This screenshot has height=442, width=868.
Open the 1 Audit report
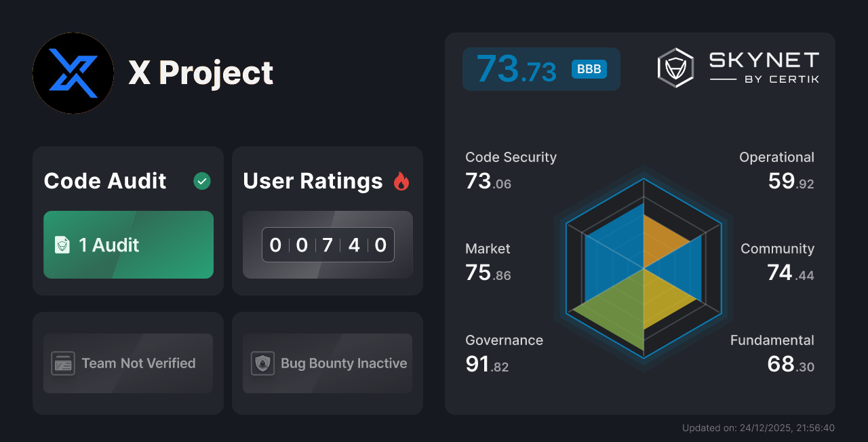click(128, 245)
